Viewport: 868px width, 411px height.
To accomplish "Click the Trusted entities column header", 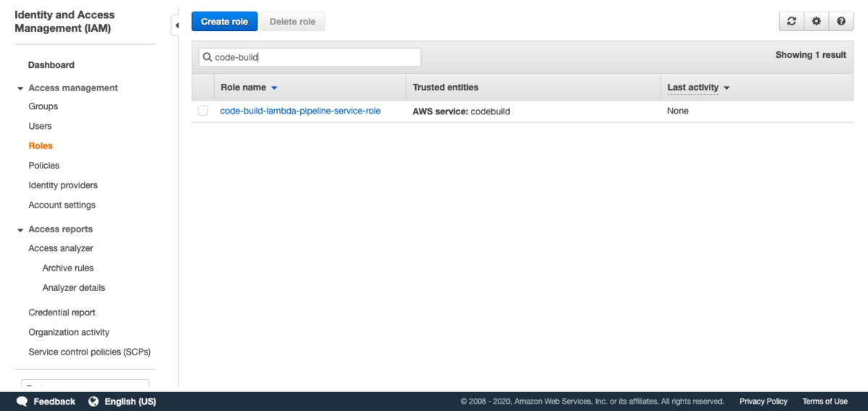I will tap(446, 88).
